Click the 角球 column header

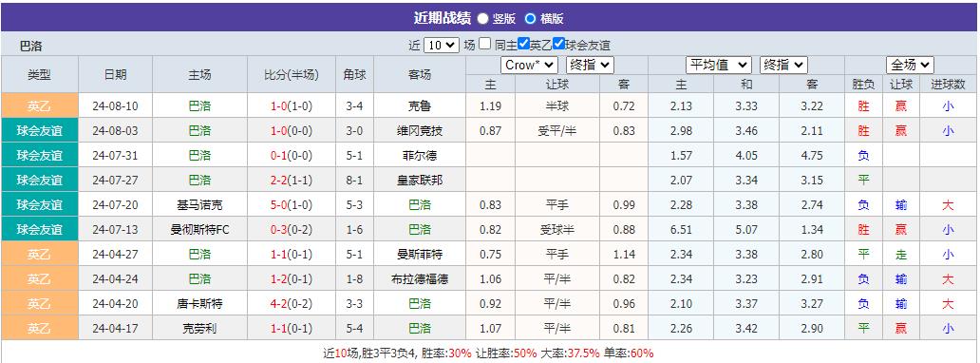[x=355, y=74]
